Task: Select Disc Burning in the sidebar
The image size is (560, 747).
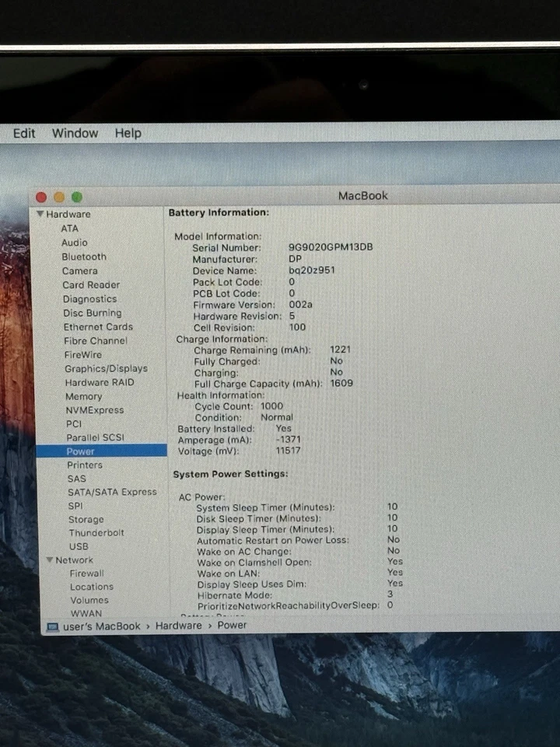Action: (x=93, y=313)
